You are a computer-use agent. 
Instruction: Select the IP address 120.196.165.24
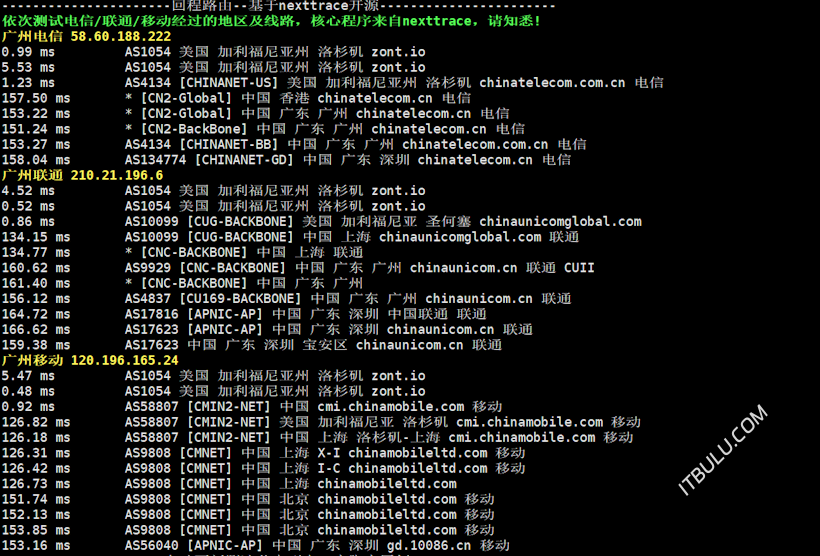[124, 360]
